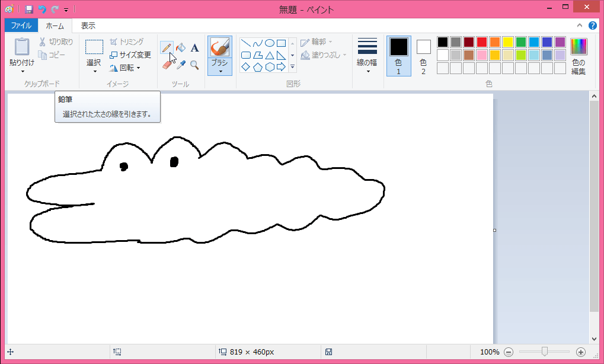Click the トリミング crop button

[127, 41]
